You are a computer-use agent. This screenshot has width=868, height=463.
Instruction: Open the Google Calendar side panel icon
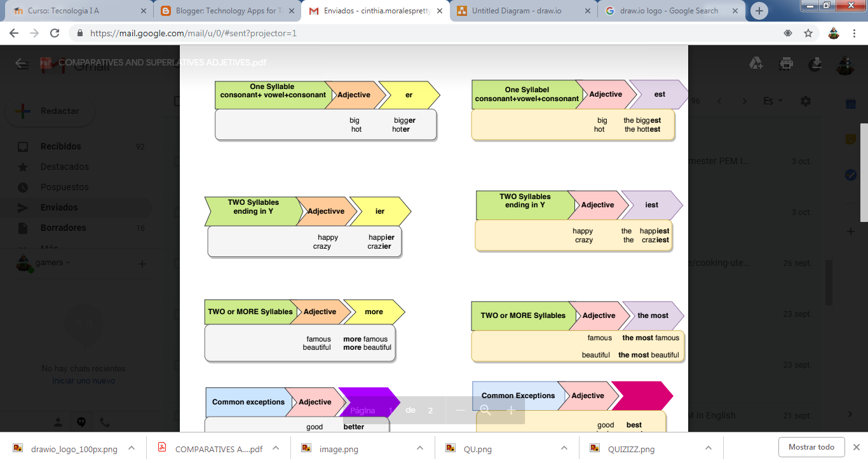click(x=850, y=104)
